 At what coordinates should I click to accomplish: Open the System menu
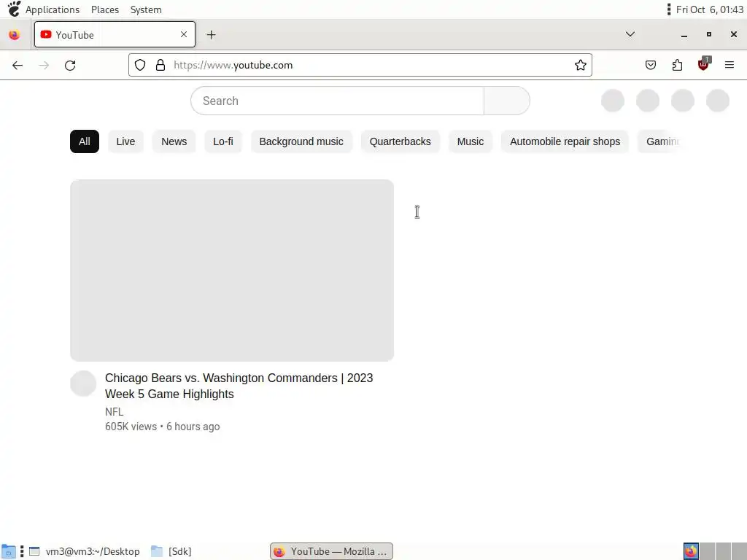(x=146, y=9)
